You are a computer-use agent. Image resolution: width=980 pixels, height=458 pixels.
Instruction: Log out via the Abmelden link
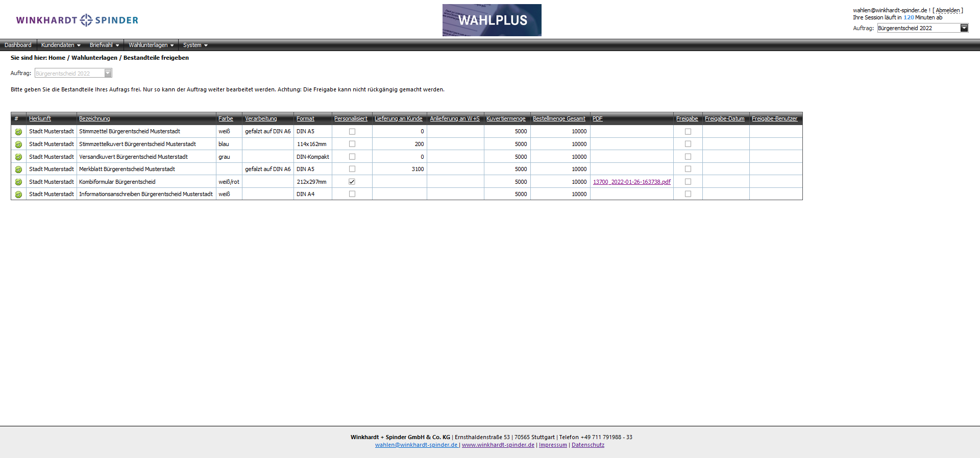click(x=947, y=10)
